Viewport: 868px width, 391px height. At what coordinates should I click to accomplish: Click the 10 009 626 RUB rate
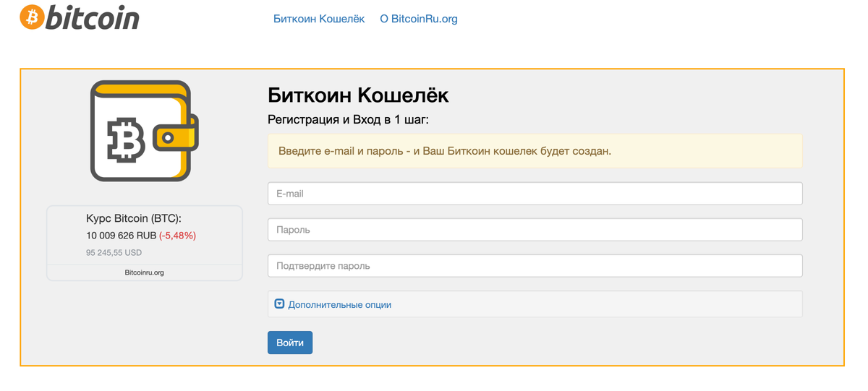point(121,236)
